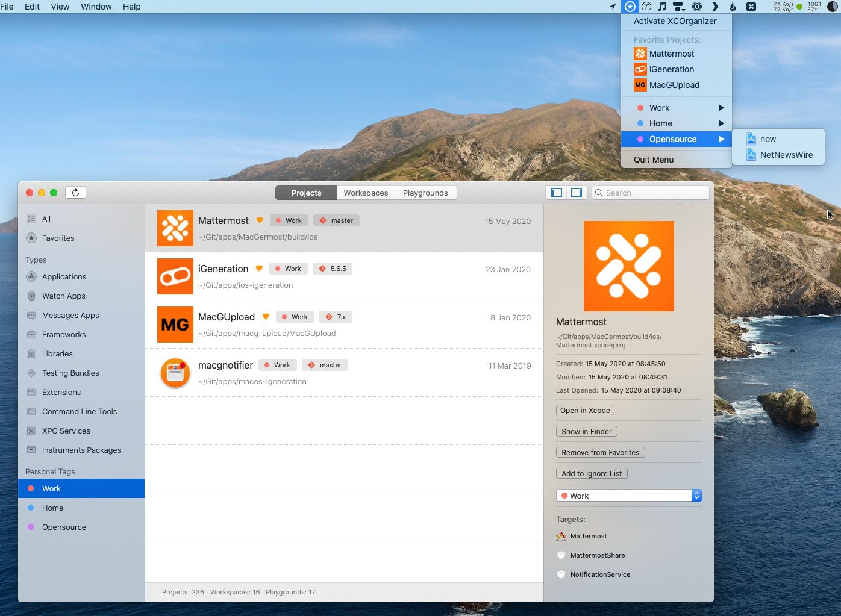The width and height of the screenshot is (841, 616).
Task: Select the All icon in sidebar
Action: (x=31, y=219)
